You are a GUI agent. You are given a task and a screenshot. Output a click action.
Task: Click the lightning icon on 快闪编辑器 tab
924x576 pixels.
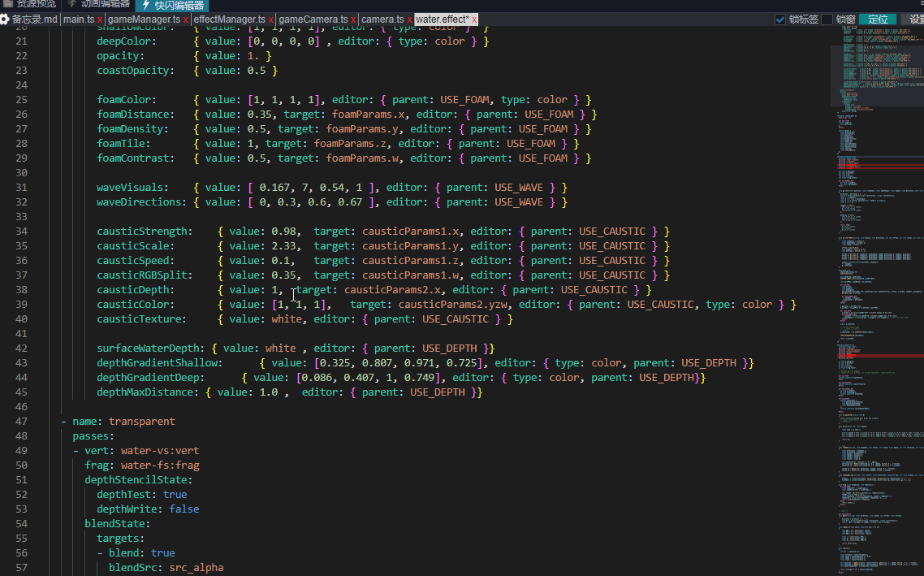point(146,5)
